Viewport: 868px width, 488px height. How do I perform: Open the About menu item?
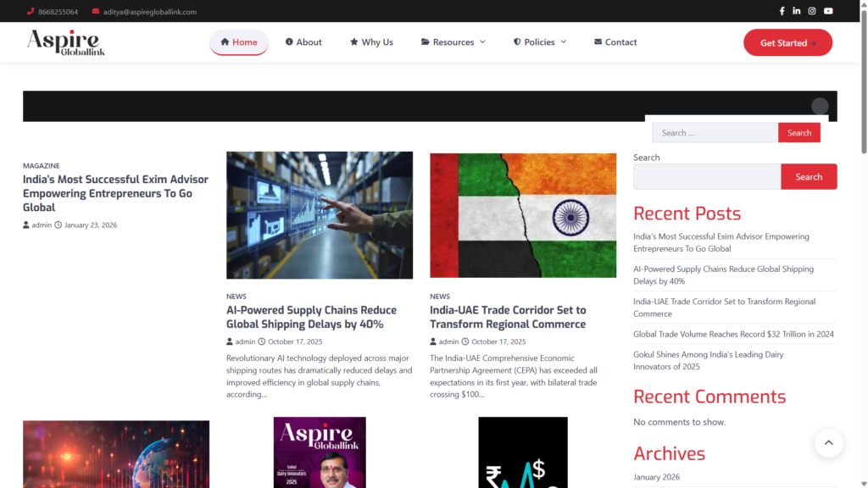pos(303,42)
